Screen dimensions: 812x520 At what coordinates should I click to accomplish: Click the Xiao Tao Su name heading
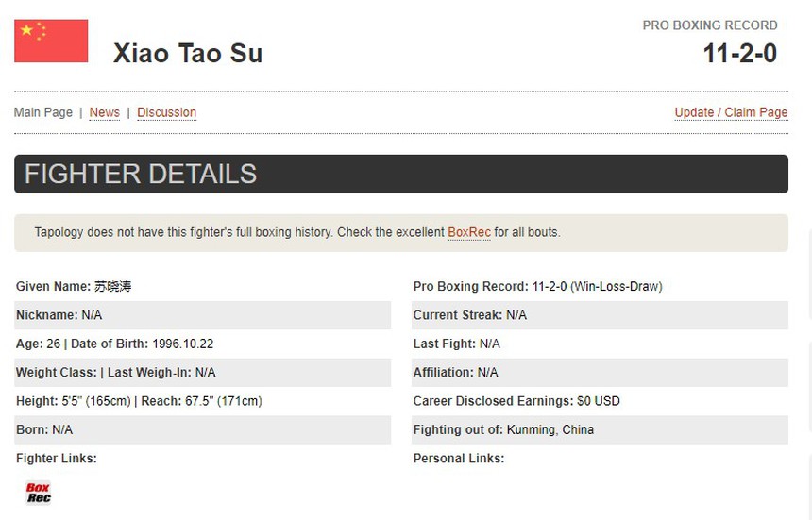point(188,53)
